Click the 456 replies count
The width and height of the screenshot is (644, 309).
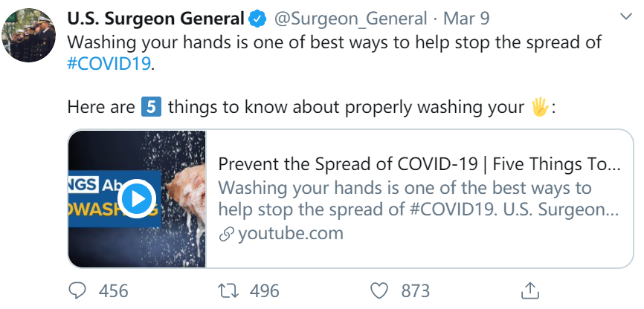(113, 291)
